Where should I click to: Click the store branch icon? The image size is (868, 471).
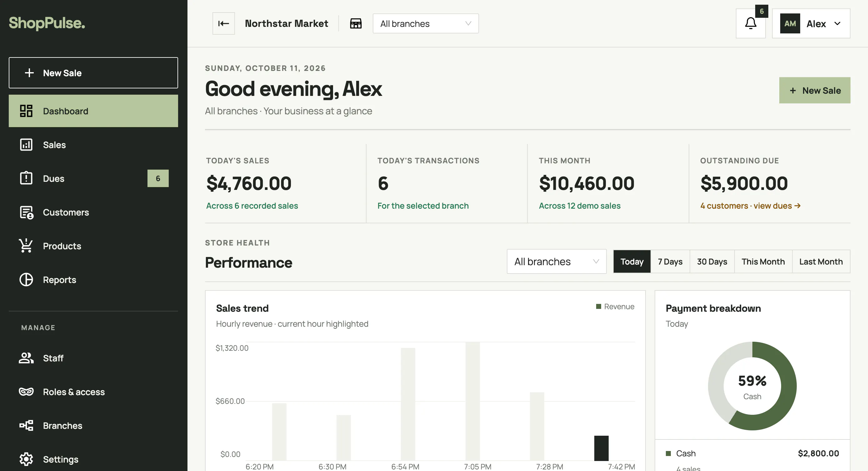356,23
